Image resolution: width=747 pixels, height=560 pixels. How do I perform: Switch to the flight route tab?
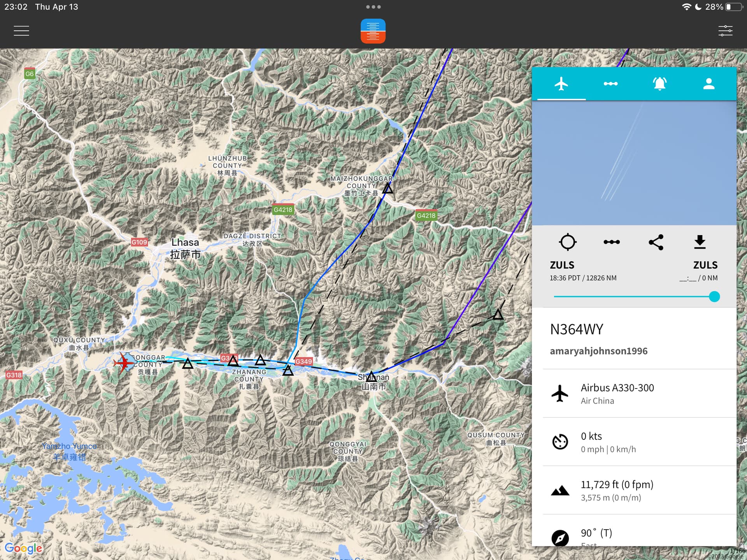610,84
